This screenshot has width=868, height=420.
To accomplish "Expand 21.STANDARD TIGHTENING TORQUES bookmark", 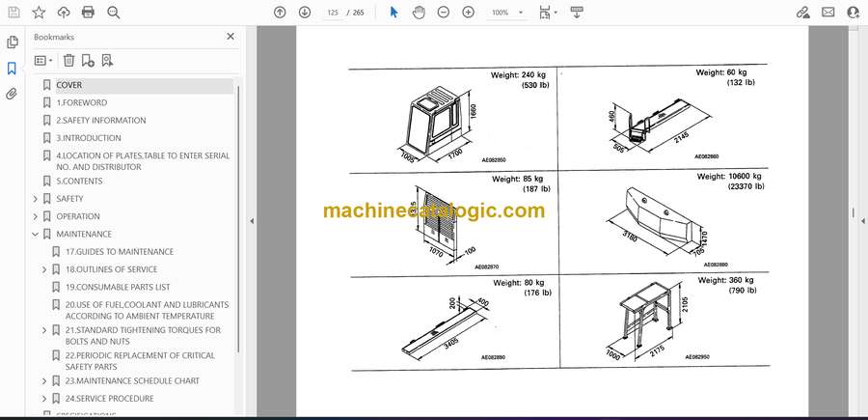I will tap(44, 330).
